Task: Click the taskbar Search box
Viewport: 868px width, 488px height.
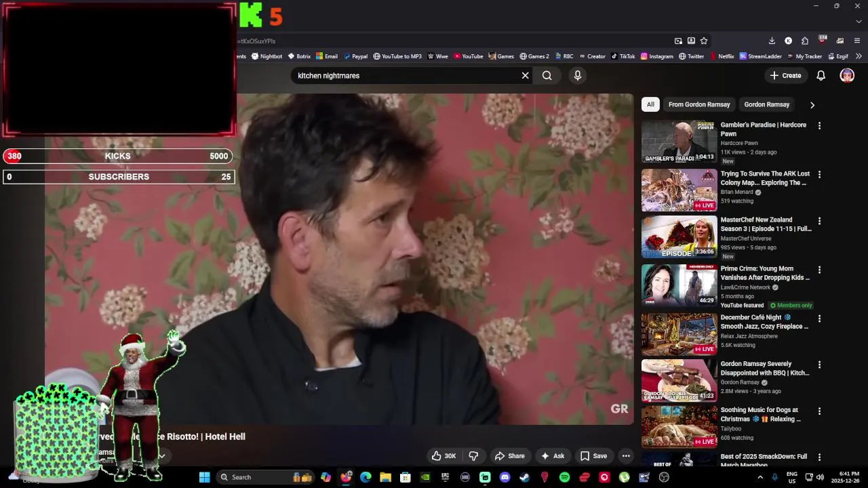Action: [x=265, y=477]
